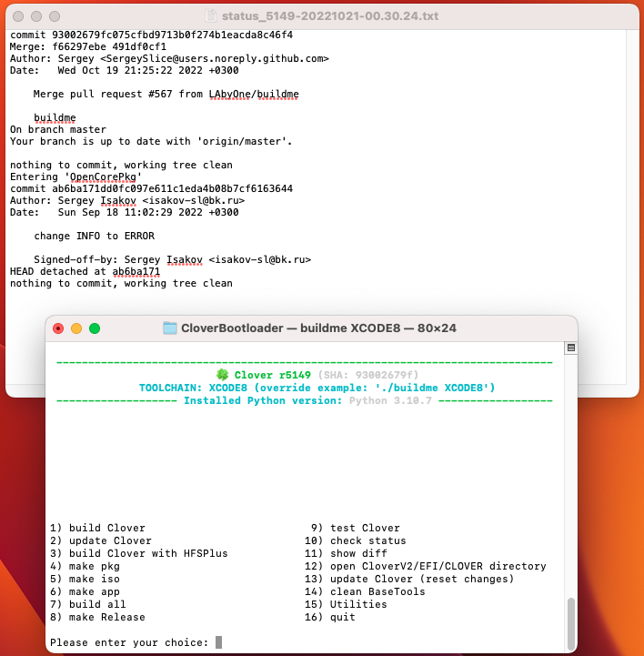Click the '9) test Clover' line

[x=356, y=528]
